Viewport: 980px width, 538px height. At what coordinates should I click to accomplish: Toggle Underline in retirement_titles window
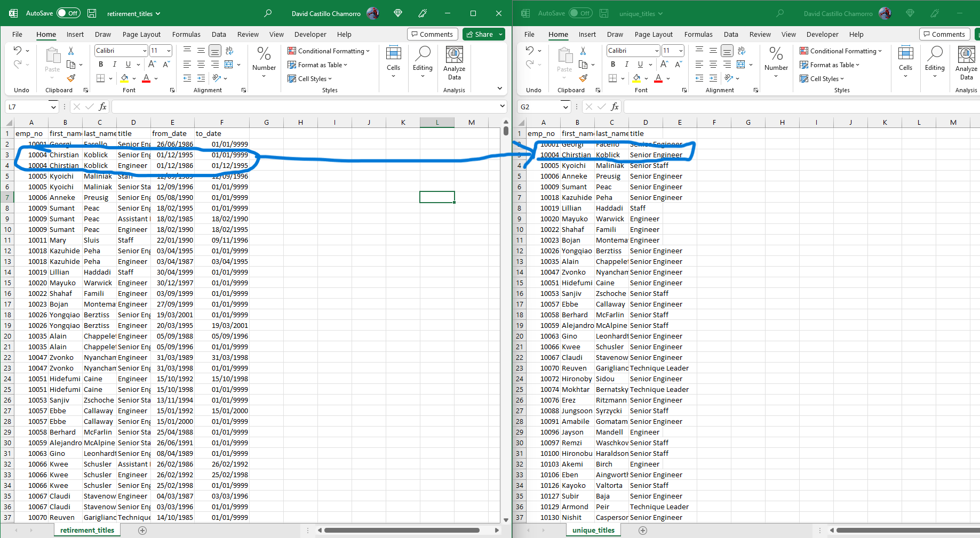click(x=128, y=64)
